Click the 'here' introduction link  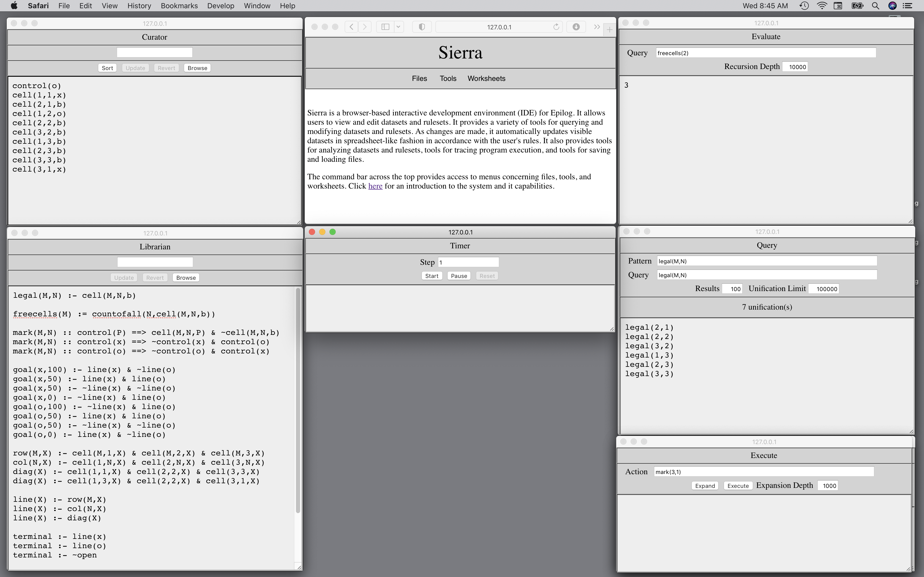click(375, 186)
